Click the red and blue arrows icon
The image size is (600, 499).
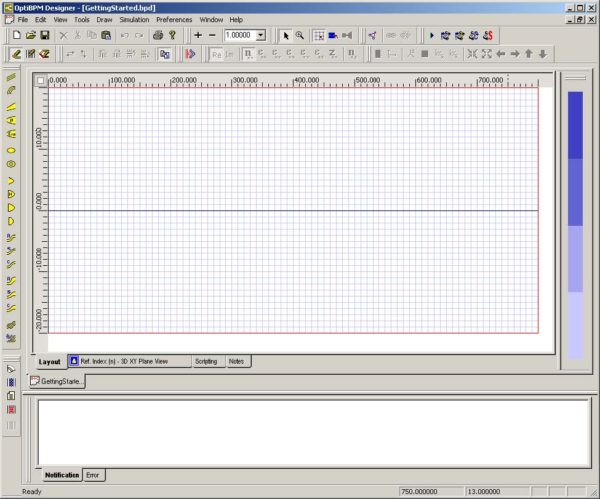tap(191, 54)
